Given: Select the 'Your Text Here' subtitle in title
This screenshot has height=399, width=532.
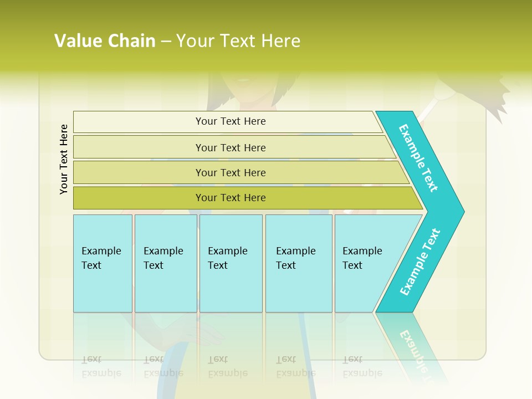Looking at the screenshot, I should pyautogui.click(x=238, y=40).
